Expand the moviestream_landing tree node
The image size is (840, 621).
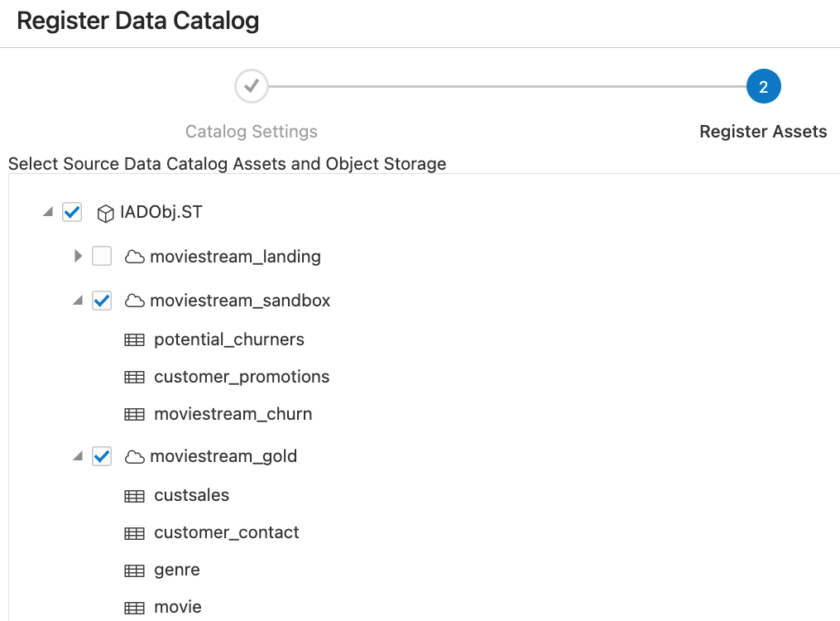point(77,257)
